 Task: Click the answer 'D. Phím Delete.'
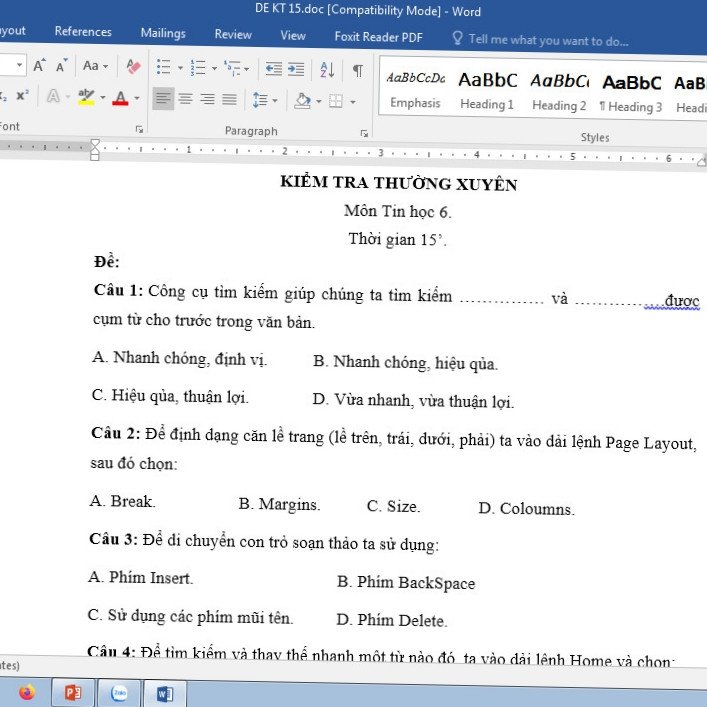pos(392,620)
